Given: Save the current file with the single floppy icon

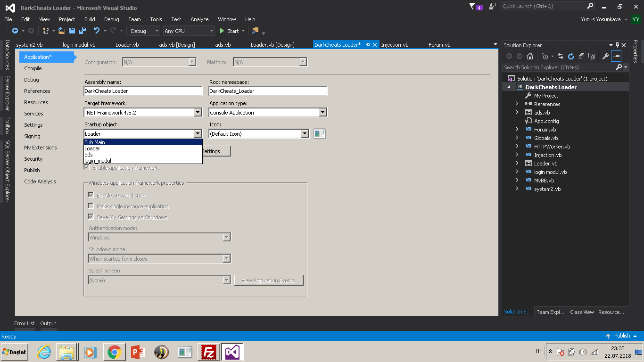Looking at the screenshot, I should 72,31.
